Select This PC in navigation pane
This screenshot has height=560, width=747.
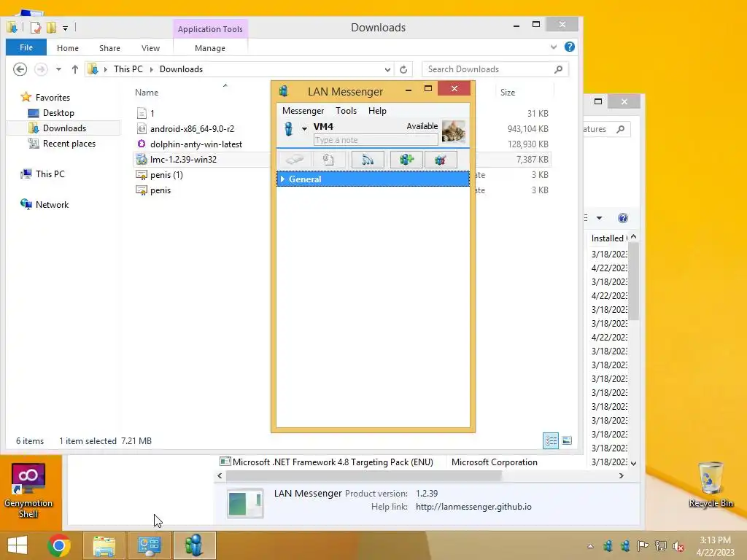[x=50, y=174]
